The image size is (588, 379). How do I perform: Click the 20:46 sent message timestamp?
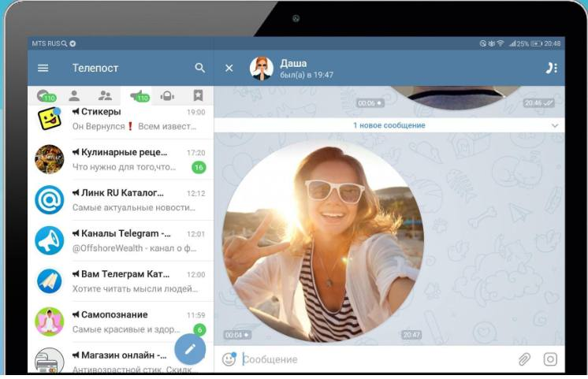tap(539, 103)
